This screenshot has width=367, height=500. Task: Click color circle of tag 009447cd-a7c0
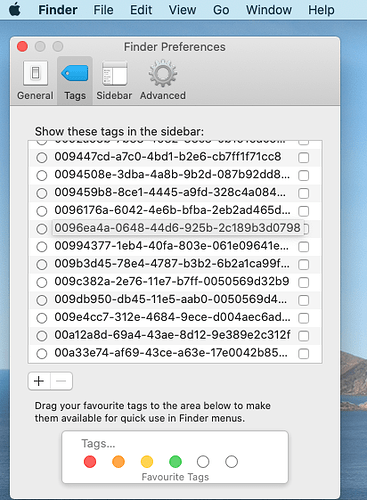[x=42, y=158]
